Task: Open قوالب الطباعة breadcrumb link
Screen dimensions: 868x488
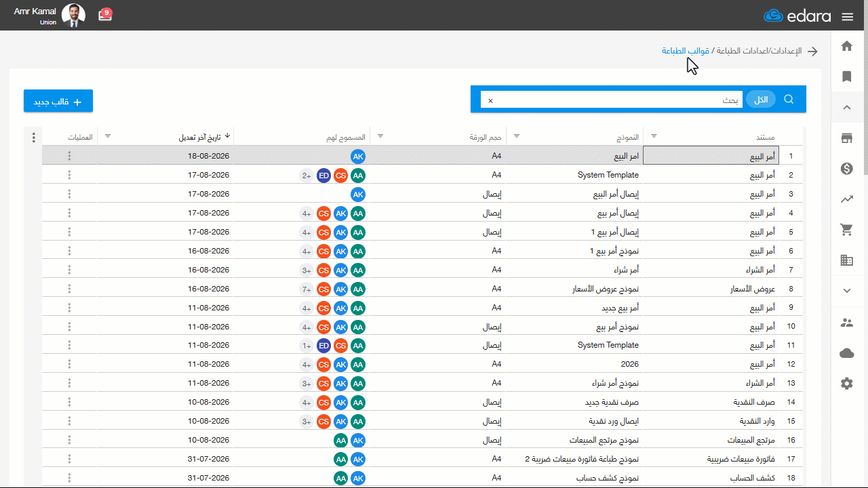Action: click(686, 52)
